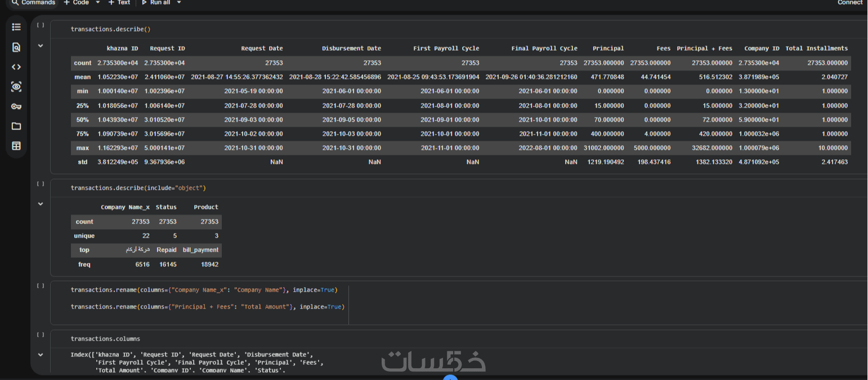868x380 pixels.
Task: Click into the transactions.describe() code line
Action: pyautogui.click(x=110, y=29)
